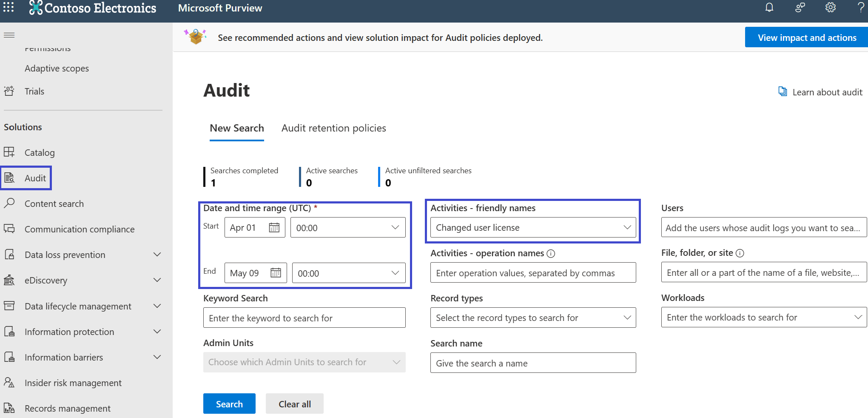
Task: Expand the eDiscovery section chevron
Action: pyautogui.click(x=157, y=280)
